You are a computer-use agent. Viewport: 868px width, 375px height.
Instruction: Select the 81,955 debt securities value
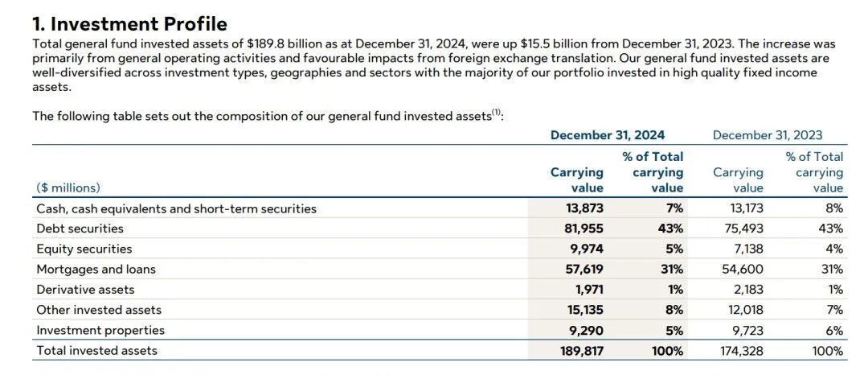coord(584,229)
